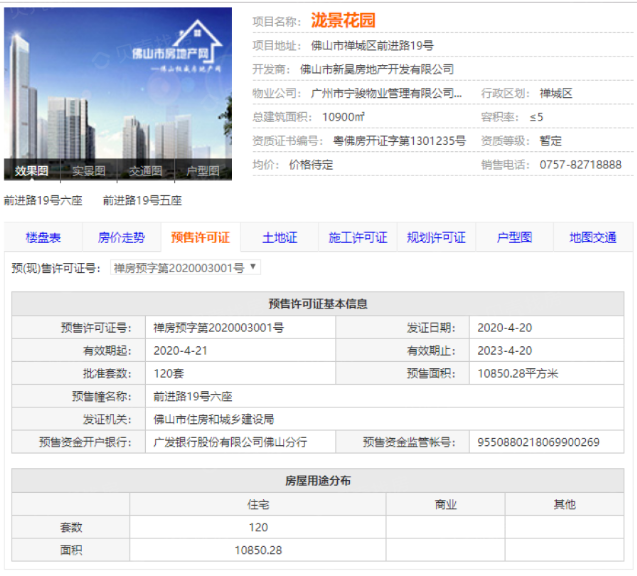The image size is (637, 576).
Task: View the 施工许可证 tab
Action: (358, 238)
